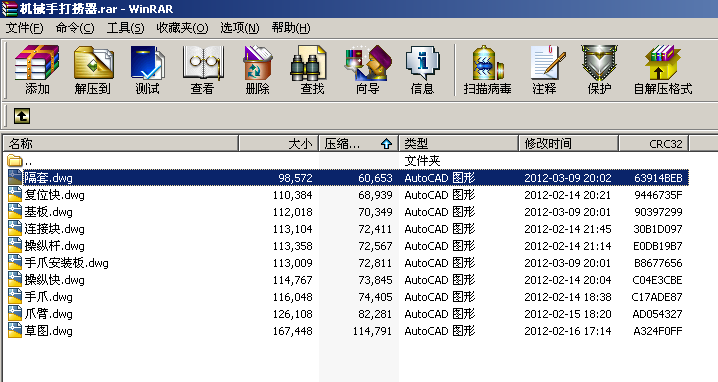The image size is (718, 382).
Task: Sort by 压缩 size column header
Action: [x=359, y=143]
